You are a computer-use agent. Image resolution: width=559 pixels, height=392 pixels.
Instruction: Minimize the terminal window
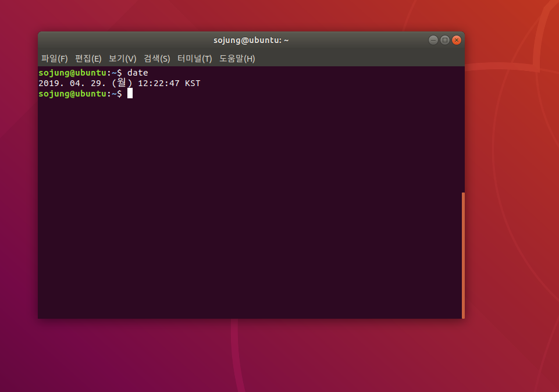433,40
